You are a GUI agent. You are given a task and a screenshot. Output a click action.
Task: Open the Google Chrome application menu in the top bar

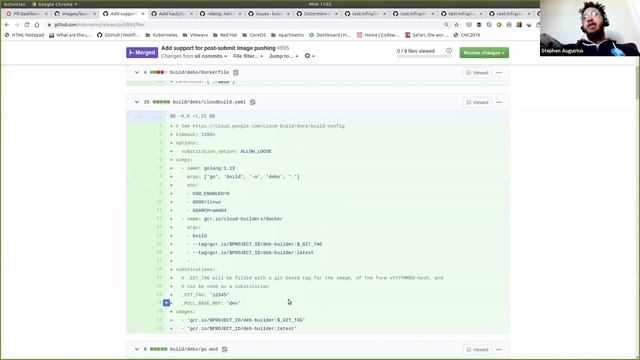pyautogui.click(x=55, y=4)
